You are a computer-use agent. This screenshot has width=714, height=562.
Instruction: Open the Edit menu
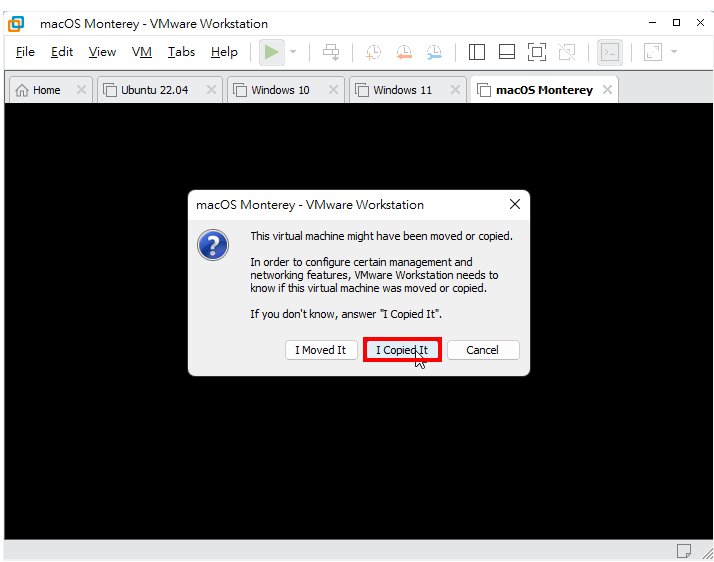pyautogui.click(x=61, y=52)
